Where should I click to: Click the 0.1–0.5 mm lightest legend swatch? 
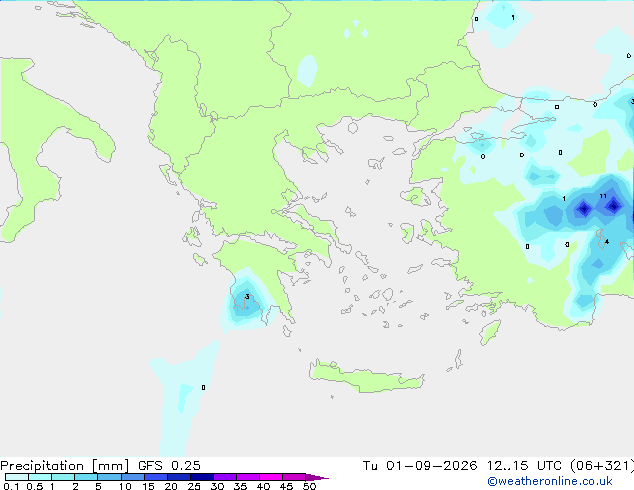pyautogui.click(x=17, y=477)
